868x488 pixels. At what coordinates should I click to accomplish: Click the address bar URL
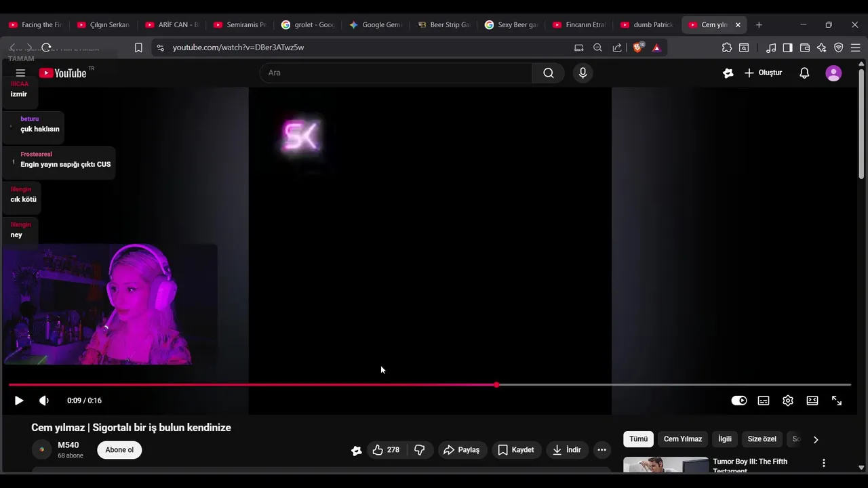click(x=238, y=47)
